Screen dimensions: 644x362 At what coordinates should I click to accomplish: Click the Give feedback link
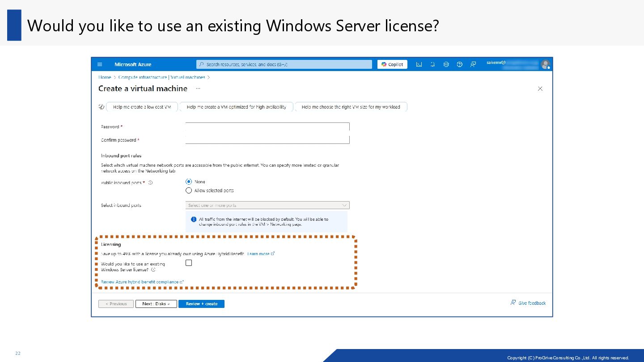[528, 303]
